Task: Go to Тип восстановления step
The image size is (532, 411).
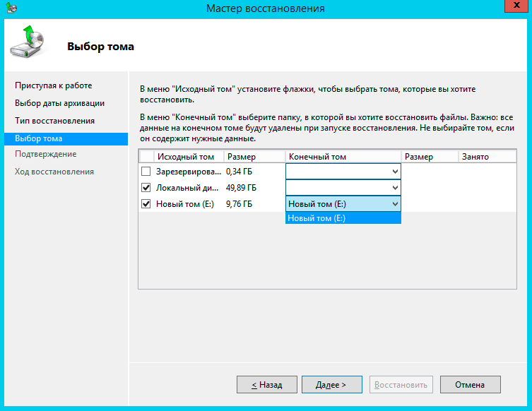Action: pos(54,121)
